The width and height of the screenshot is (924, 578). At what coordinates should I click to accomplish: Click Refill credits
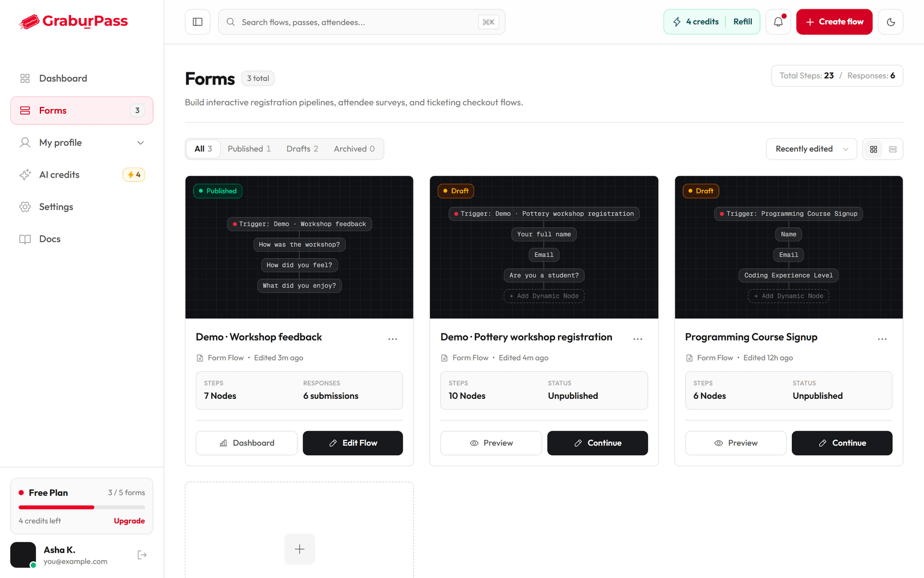(x=743, y=22)
